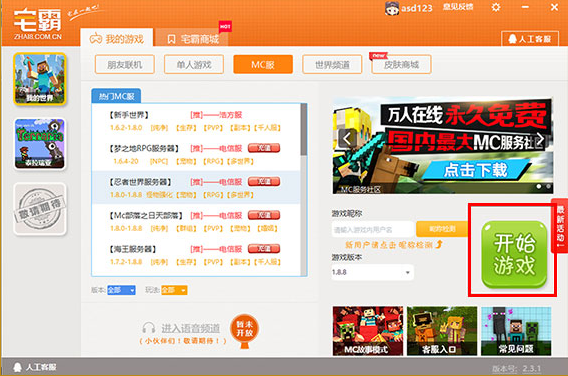Viewport: 568px width, 376px height.
Task: Click the 人工客服 button at top right
Action: pyautogui.click(x=530, y=38)
